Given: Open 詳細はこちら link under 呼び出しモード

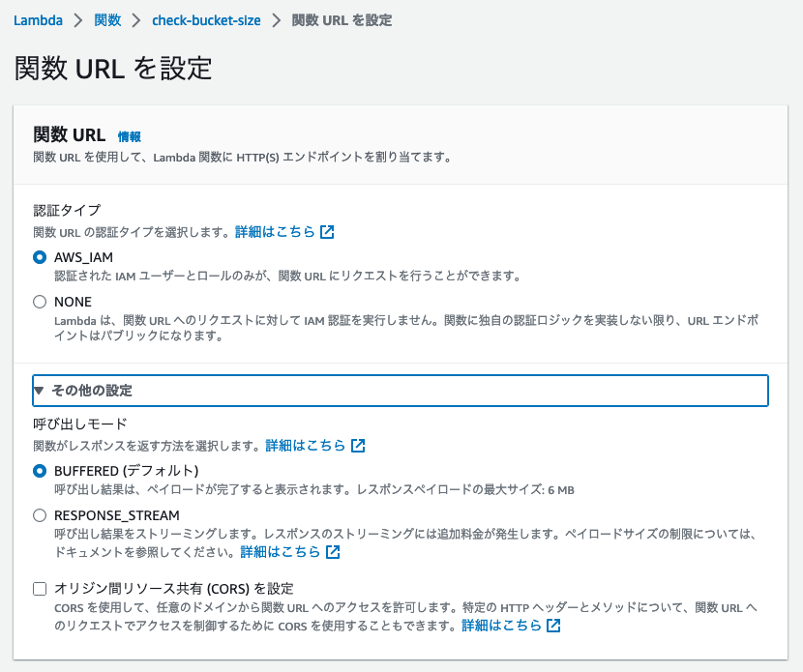Looking at the screenshot, I should coord(306,446).
